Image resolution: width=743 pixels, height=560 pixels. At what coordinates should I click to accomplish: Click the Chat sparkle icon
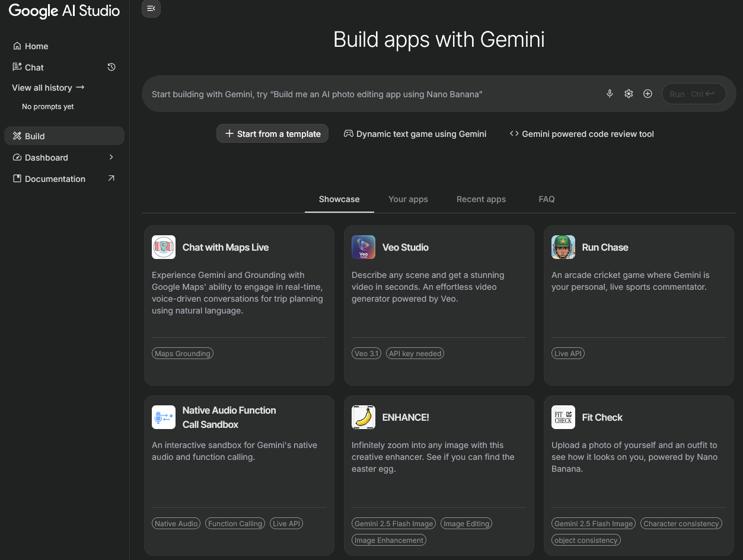[x=17, y=67]
